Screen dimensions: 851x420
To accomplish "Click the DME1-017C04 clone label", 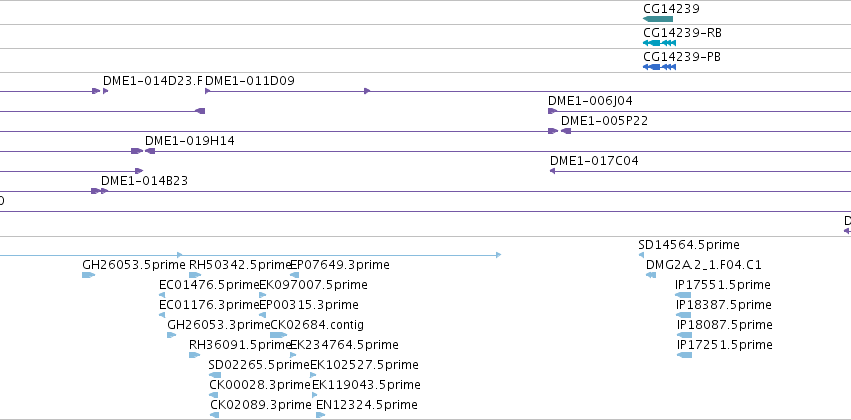I will pos(594,161).
